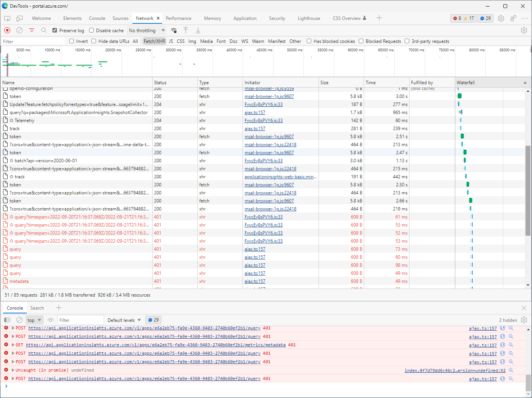The height and width of the screenshot is (398, 532).
Task: Open console settings gear
Action: click(524, 320)
